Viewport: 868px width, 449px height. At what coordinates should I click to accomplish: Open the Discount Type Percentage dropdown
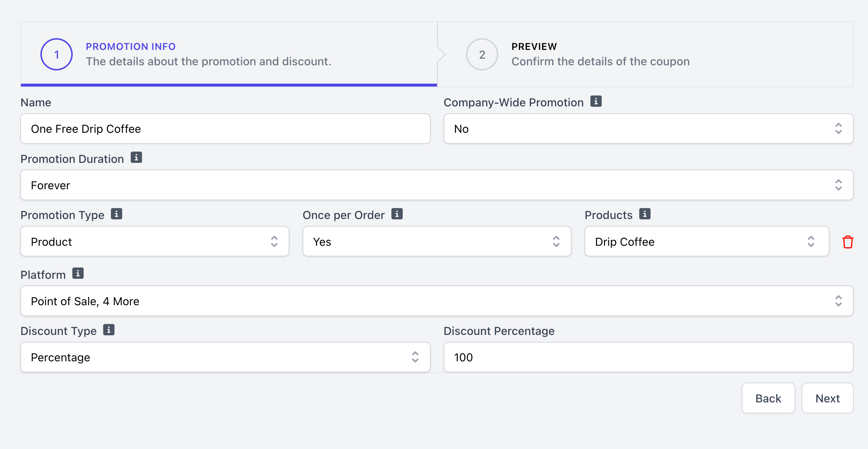pyautogui.click(x=225, y=357)
